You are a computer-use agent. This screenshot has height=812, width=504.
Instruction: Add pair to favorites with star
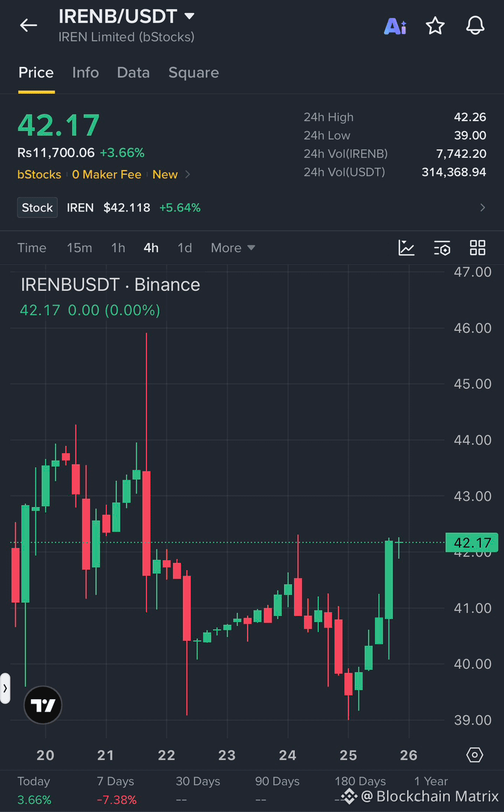(x=435, y=26)
